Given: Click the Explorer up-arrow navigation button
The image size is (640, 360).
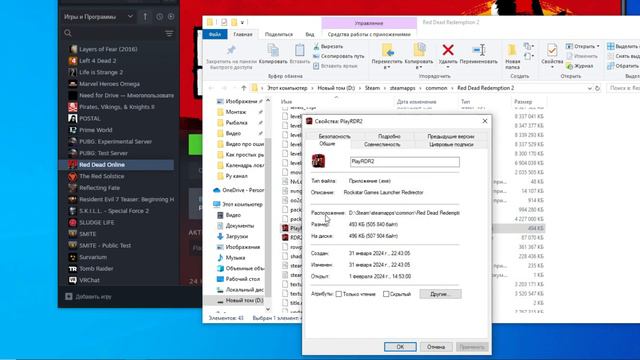Looking at the screenshot, I should pyautogui.click(x=244, y=88).
